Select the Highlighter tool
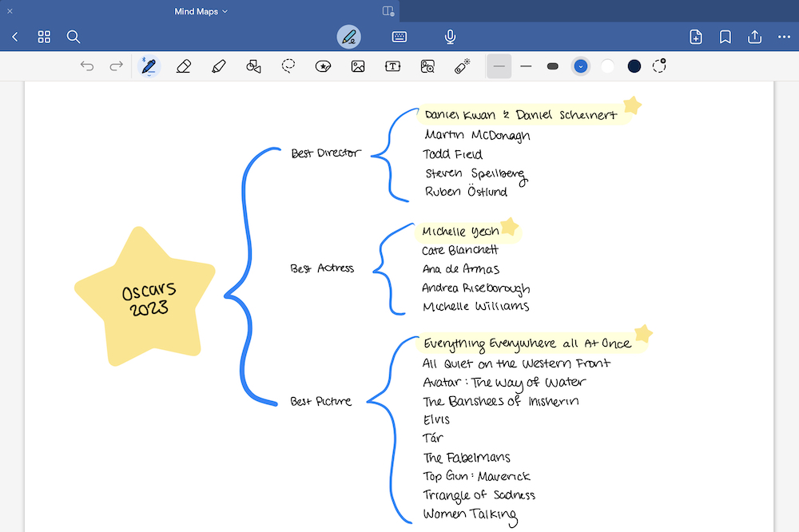This screenshot has width=799, height=532. tap(219, 66)
